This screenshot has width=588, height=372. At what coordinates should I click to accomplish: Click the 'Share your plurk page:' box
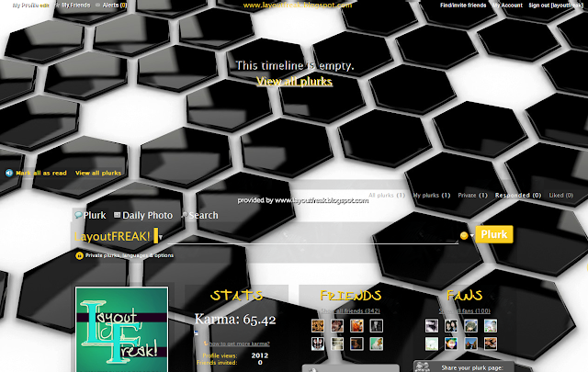(463, 366)
